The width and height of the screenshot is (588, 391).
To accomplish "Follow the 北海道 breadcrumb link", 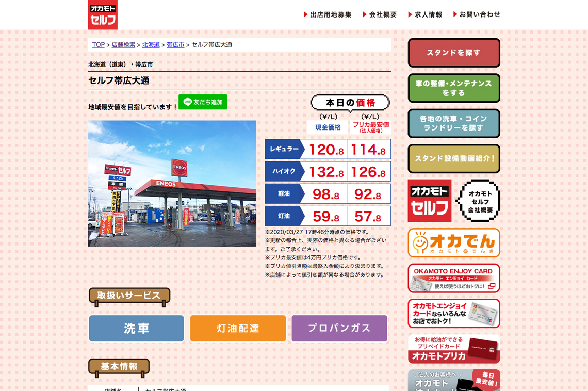I will click(151, 44).
